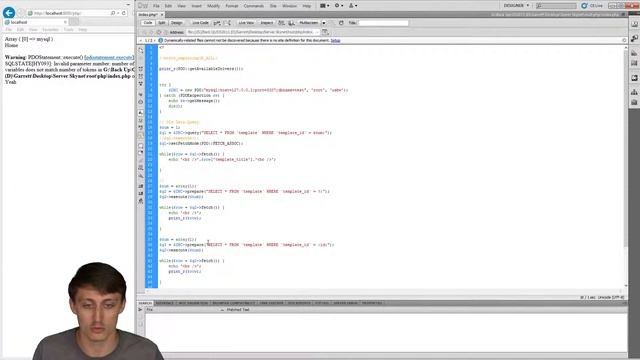Click the document Title field
The width and height of the screenshot is (640, 360).
383,23
